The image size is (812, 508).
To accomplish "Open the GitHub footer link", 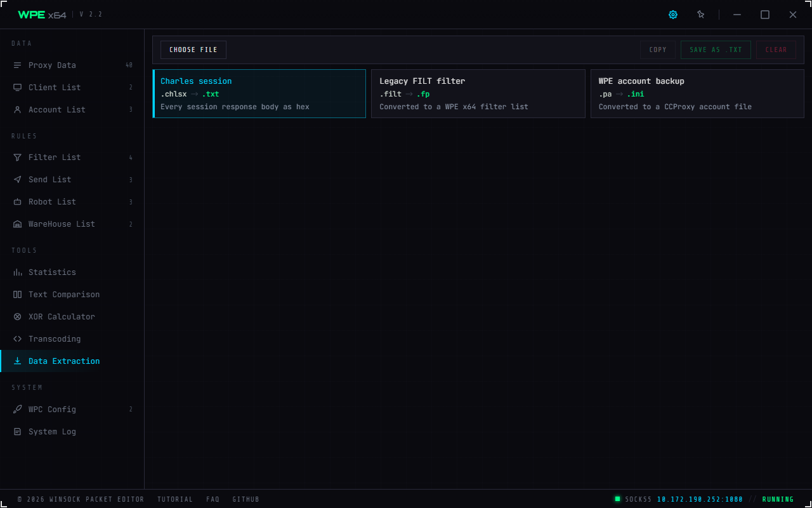I will 246,499.
